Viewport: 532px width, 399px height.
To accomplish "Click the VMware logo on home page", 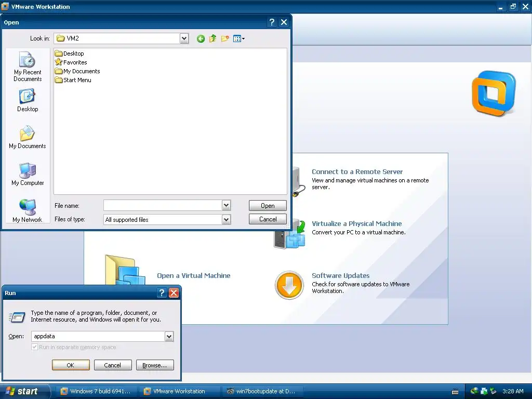I will coord(494,94).
